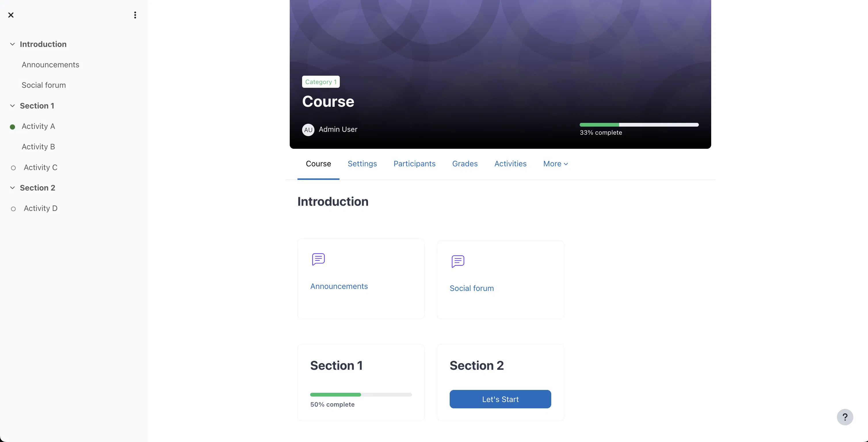Click Activity C empty completion circle

(x=13, y=168)
